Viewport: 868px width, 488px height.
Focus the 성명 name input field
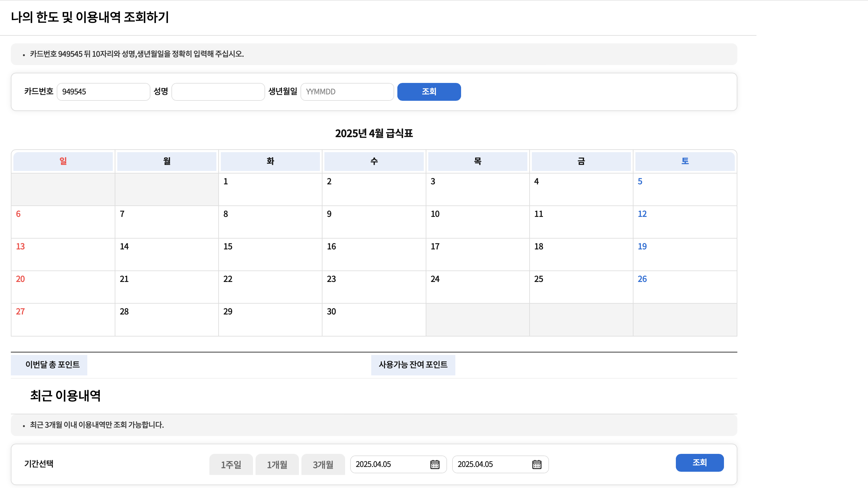218,92
